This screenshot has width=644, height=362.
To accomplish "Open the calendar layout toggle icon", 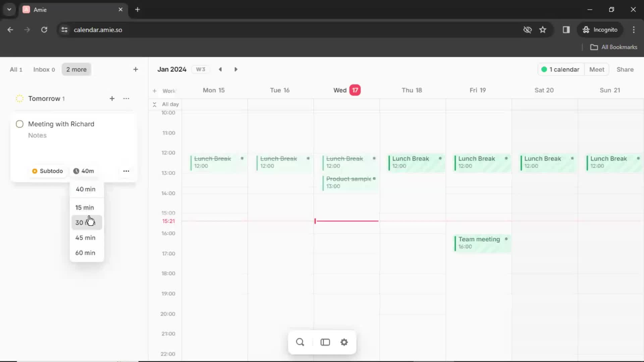I will (x=325, y=342).
